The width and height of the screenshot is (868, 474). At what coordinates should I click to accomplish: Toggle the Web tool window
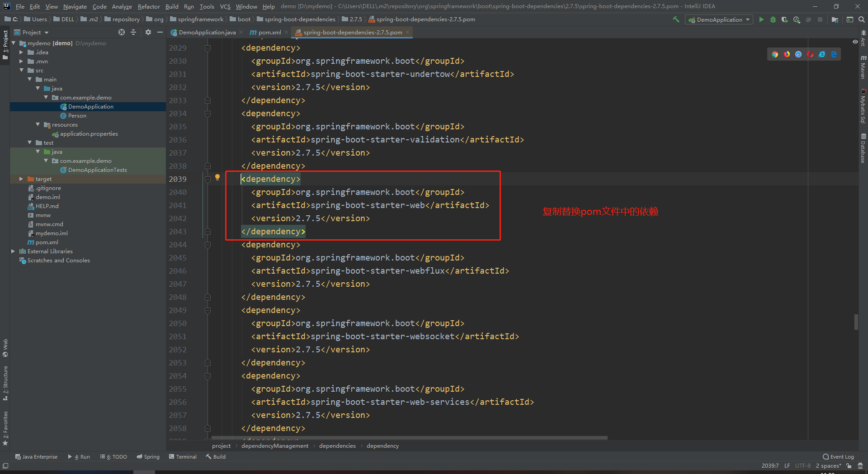click(5, 348)
